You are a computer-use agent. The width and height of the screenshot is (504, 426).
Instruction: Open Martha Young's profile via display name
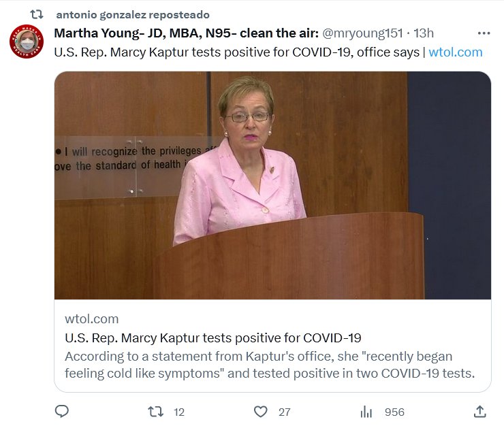[x=186, y=33]
